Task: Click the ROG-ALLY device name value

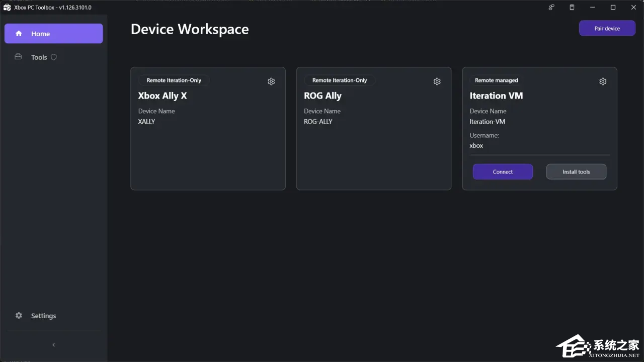Action: 318,122
